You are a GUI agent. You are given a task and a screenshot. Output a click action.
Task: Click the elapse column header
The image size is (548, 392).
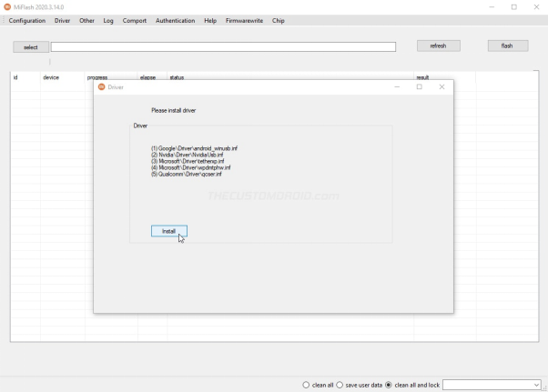(152, 77)
